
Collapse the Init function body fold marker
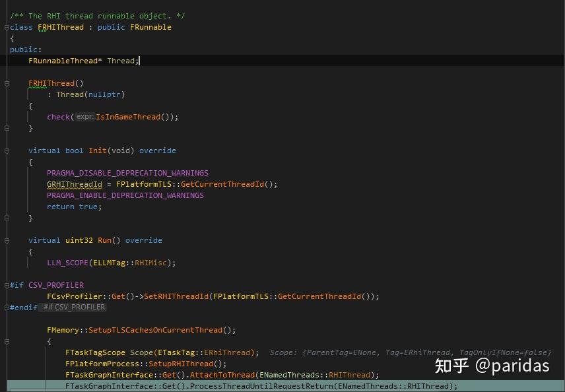(x=5, y=150)
